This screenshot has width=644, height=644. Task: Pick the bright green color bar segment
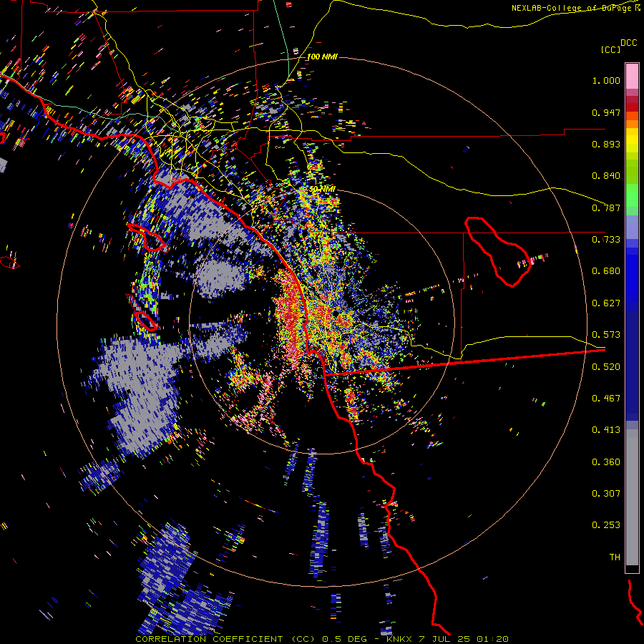click(x=632, y=195)
